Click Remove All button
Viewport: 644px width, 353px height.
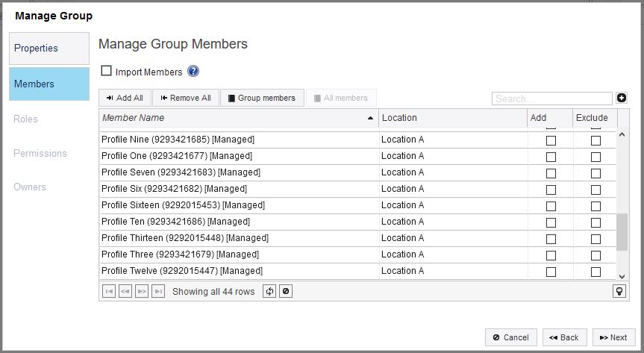coord(186,98)
